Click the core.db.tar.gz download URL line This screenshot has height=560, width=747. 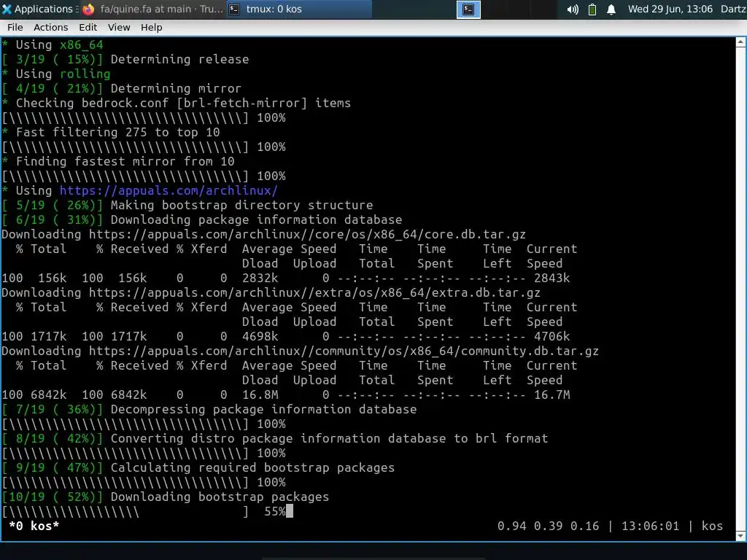click(263, 234)
